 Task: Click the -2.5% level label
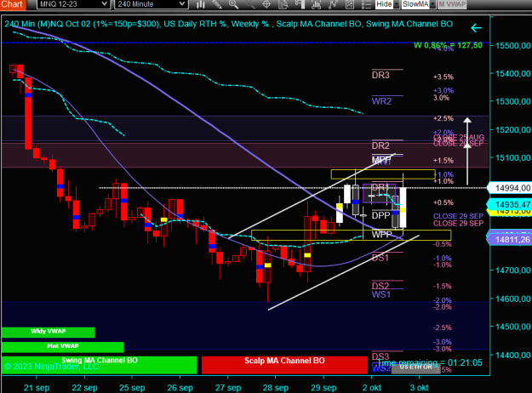443,327
